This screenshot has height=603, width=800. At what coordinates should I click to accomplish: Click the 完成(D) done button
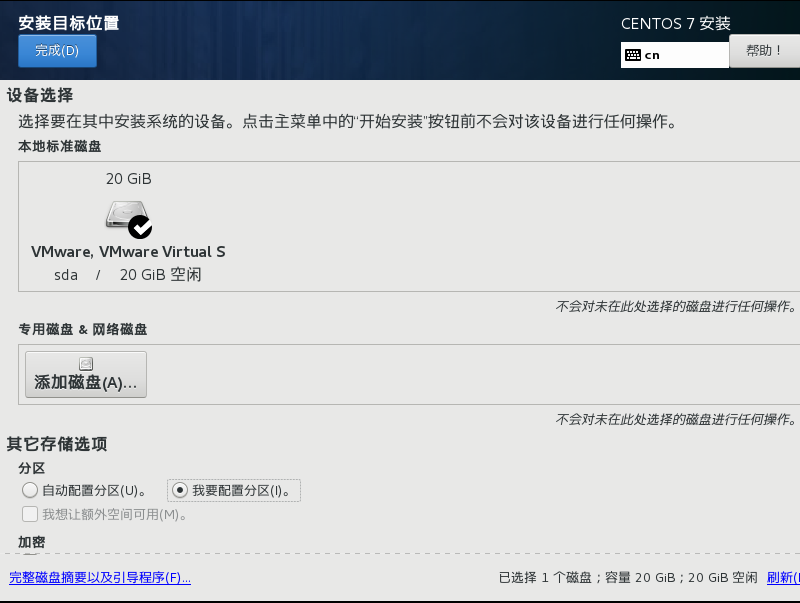(x=57, y=51)
